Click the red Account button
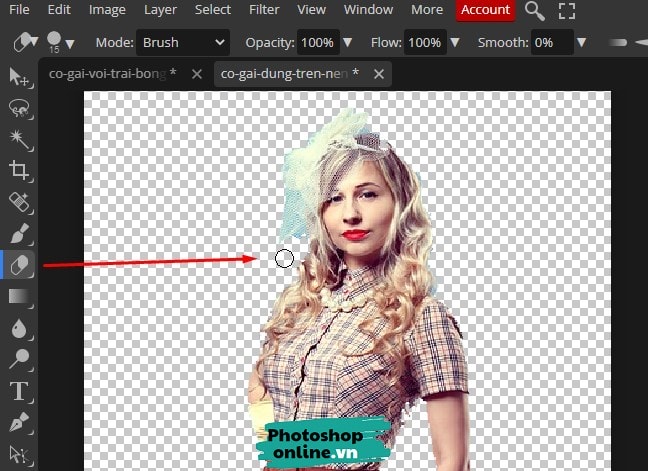The height and width of the screenshot is (471, 648). click(x=485, y=10)
